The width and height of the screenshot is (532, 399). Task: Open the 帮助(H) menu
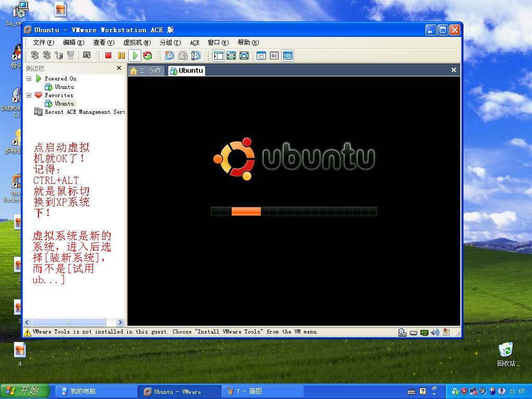[x=248, y=43]
